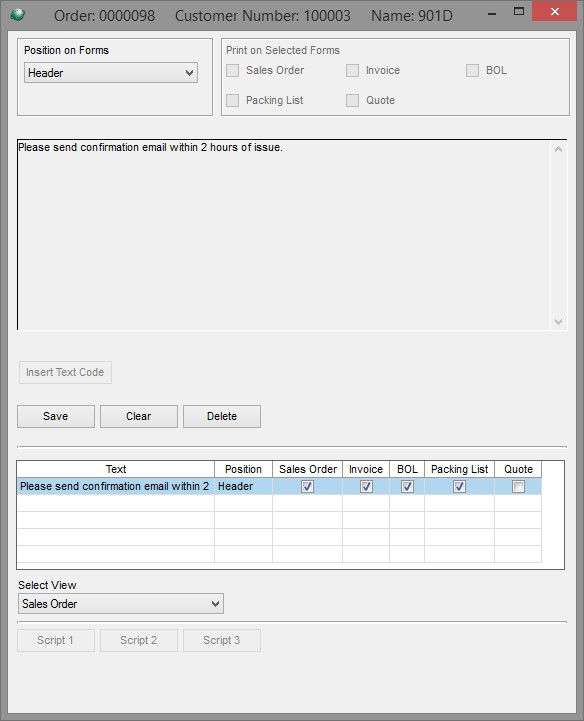Click the Save button
Viewport: 584px width, 721px height.
pos(56,416)
